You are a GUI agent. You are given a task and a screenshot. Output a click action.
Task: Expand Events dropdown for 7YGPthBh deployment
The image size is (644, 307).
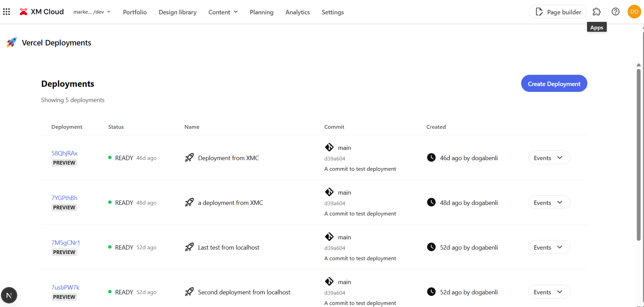[x=549, y=203]
